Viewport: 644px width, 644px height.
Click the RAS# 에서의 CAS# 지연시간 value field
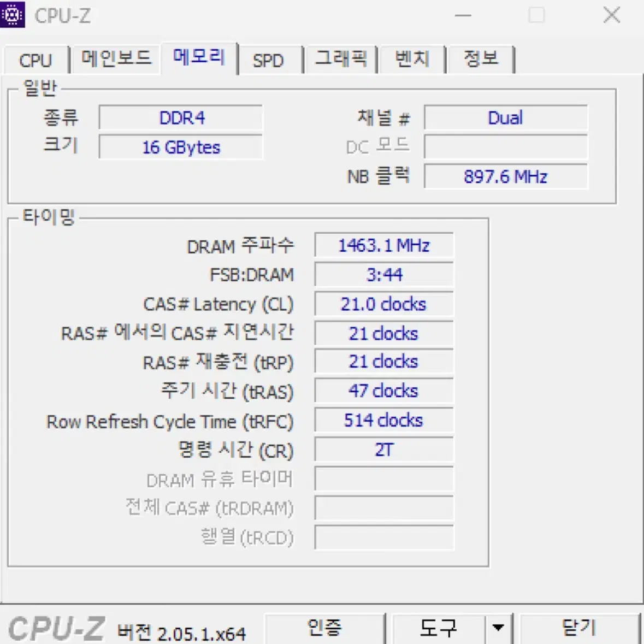point(384,333)
